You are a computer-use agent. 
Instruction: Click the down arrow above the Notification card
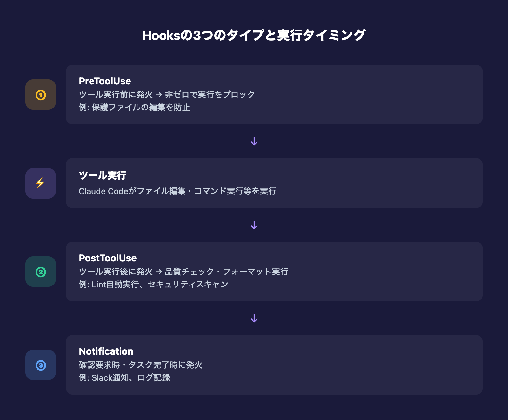tap(254, 318)
